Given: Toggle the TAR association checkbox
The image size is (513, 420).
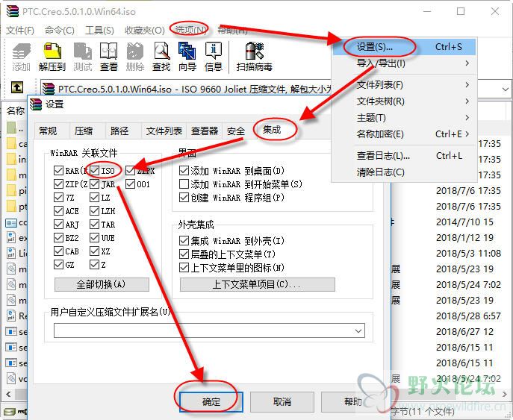Looking at the screenshot, I should [94, 225].
